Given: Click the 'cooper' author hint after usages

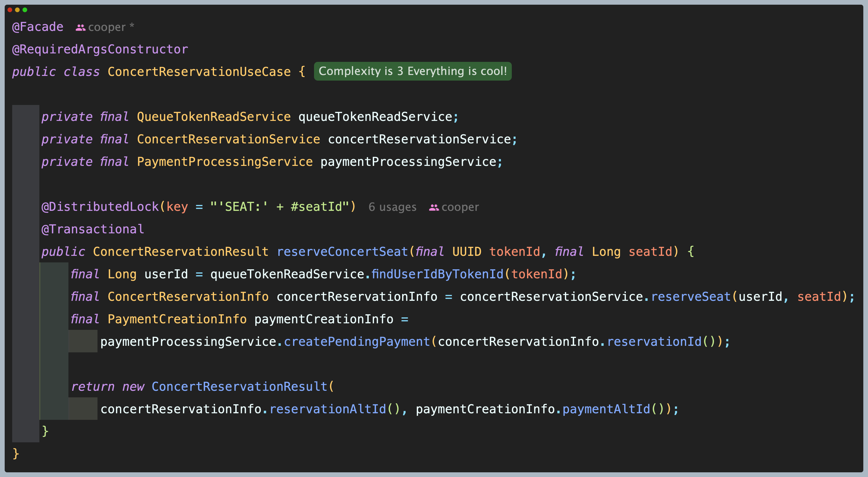Looking at the screenshot, I should (x=460, y=207).
